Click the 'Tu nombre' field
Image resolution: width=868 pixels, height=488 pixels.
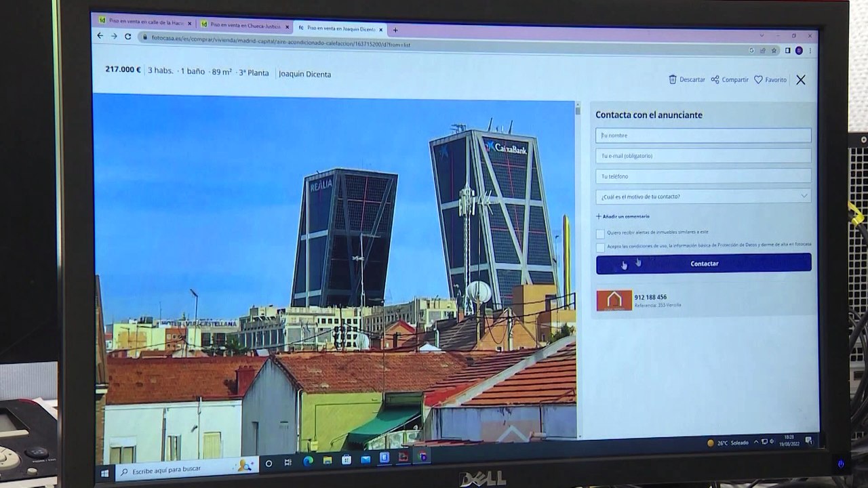(x=703, y=136)
